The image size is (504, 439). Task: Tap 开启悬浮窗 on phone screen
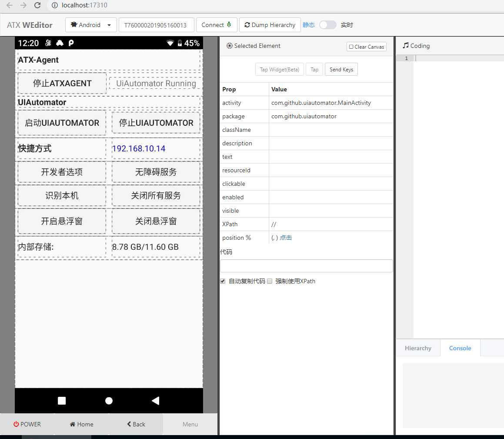click(62, 221)
